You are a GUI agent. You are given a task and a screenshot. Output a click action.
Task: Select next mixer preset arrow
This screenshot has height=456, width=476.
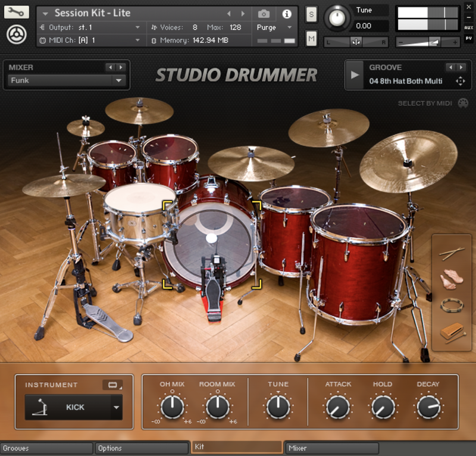pos(121,67)
